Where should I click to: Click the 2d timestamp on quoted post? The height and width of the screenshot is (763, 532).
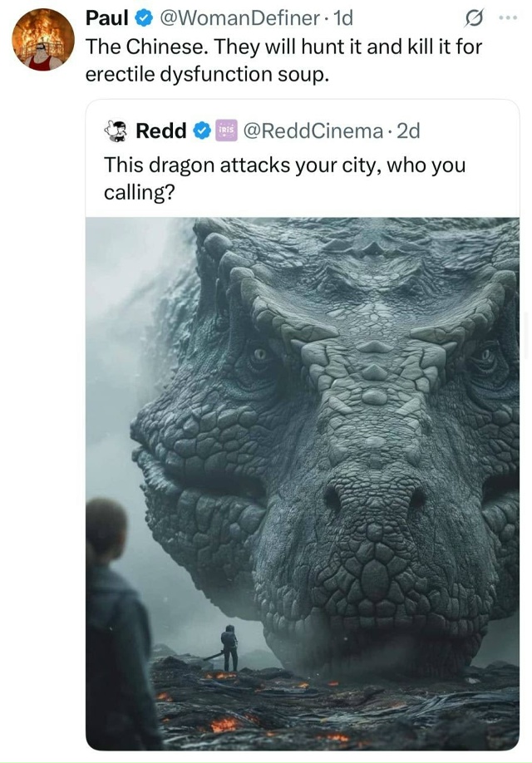click(409, 130)
